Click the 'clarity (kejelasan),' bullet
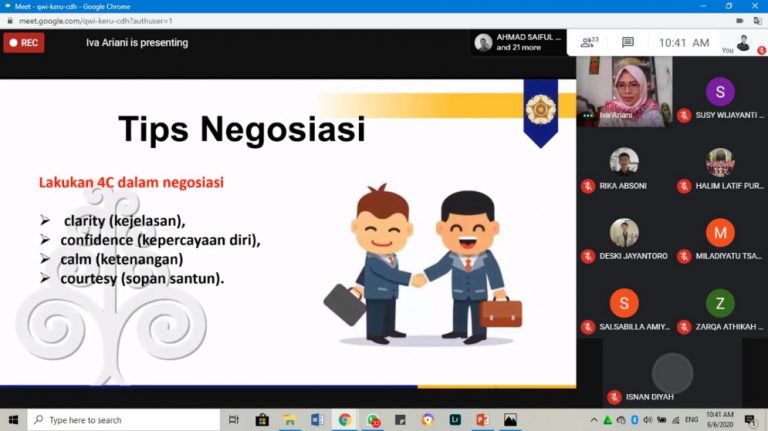 point(124,221)
